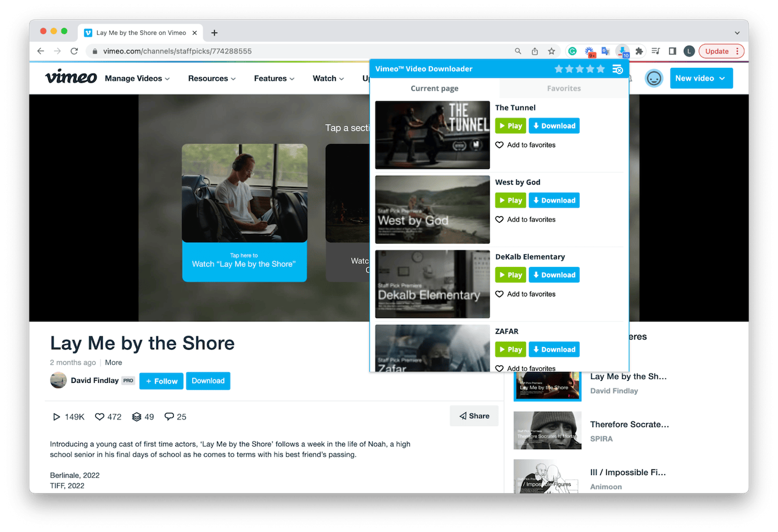Switch to the Favorites tab
Image resolution: width=778 pixels, height=532 pixels.
[564, 88]
